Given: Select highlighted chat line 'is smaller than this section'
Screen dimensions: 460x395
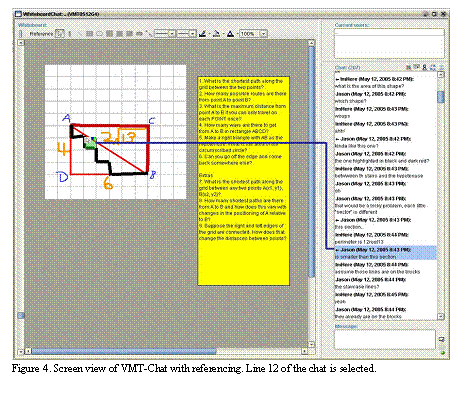Looking at the screenshot, I should coord(385,253).
